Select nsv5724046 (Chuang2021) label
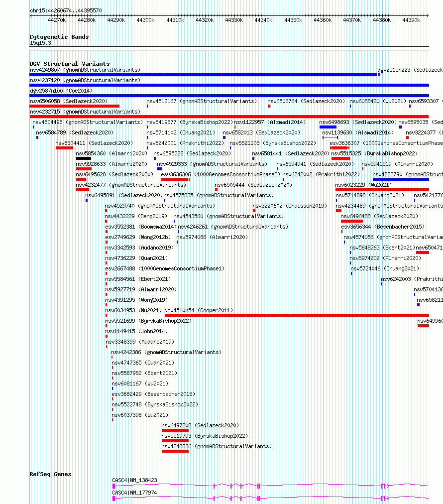The width and height of the screenshot is (443, 504). tap(385, 269)
